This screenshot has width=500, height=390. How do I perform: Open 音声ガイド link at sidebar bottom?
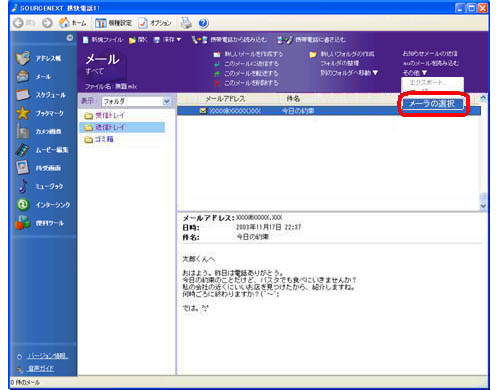point(41,369)
